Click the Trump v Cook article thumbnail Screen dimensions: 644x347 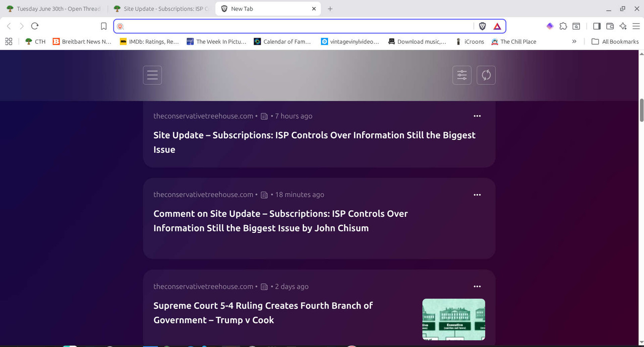[454, 319]
